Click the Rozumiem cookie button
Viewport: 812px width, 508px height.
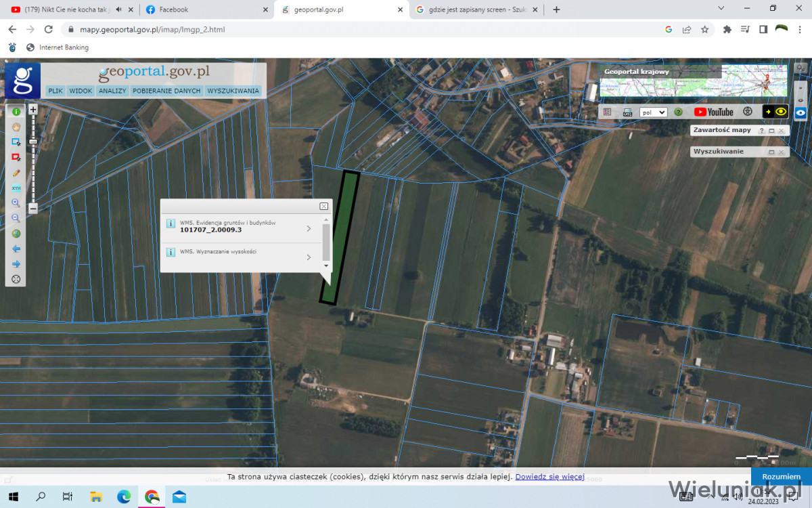780,477
